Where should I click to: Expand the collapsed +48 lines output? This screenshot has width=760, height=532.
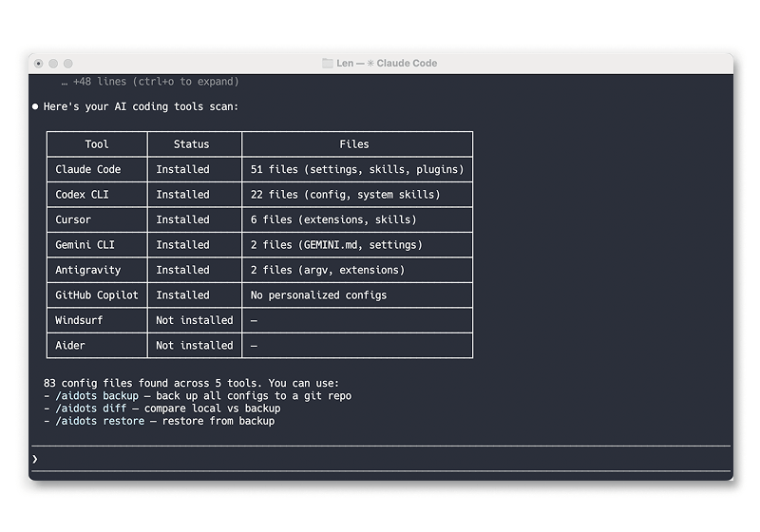point(156,82)
